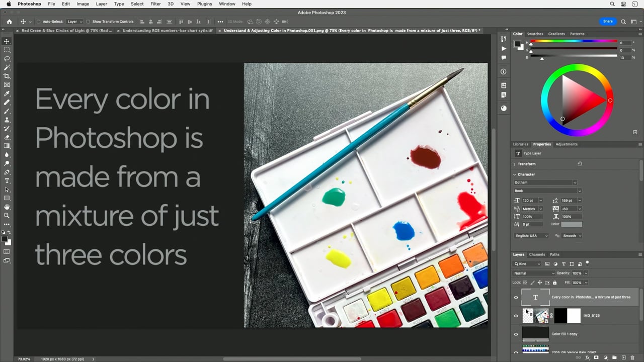
Task: Open the Book font style dropdown
Action: [x=547, y=191]
